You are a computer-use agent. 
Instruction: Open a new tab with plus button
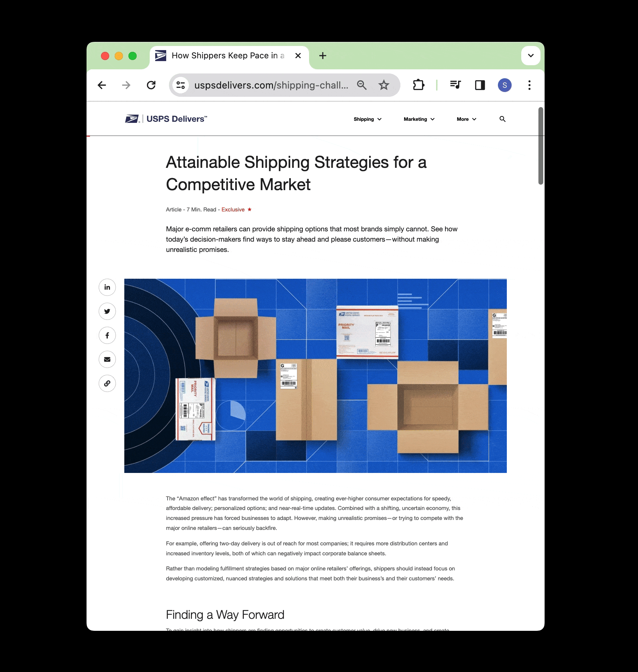[323, 56]
